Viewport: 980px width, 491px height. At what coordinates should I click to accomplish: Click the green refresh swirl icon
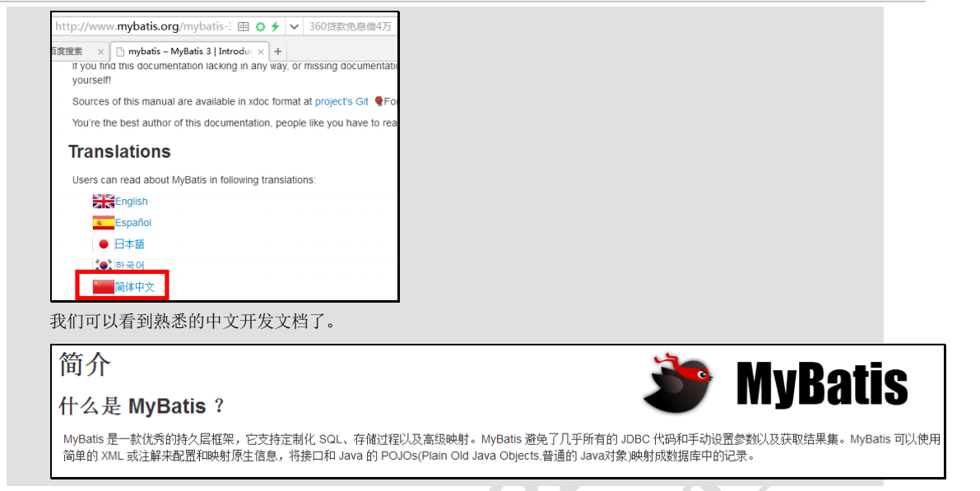coord(260,26)
